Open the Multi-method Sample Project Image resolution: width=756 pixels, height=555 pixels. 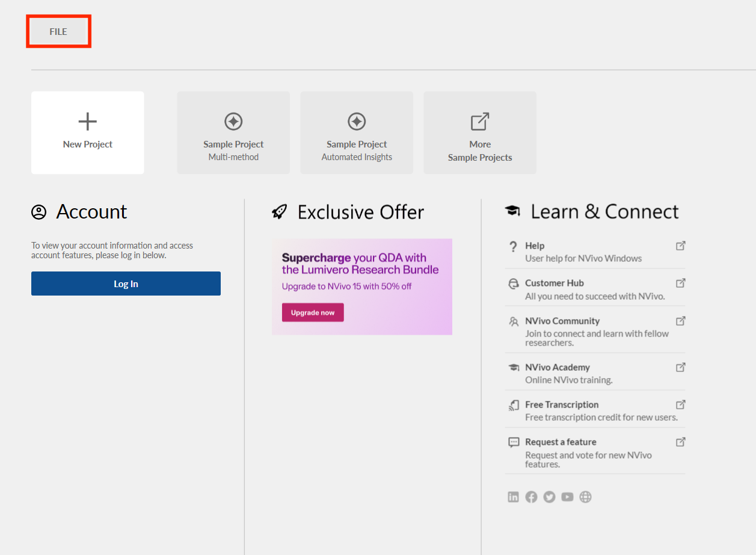(x=233, y=132)
